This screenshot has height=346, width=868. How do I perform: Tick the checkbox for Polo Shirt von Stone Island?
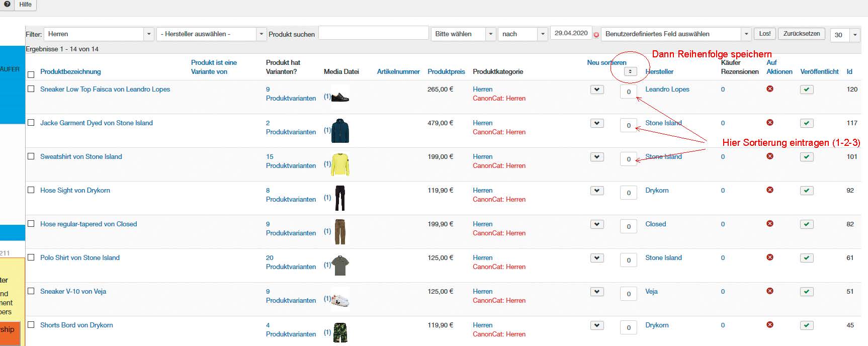[31, 257]
